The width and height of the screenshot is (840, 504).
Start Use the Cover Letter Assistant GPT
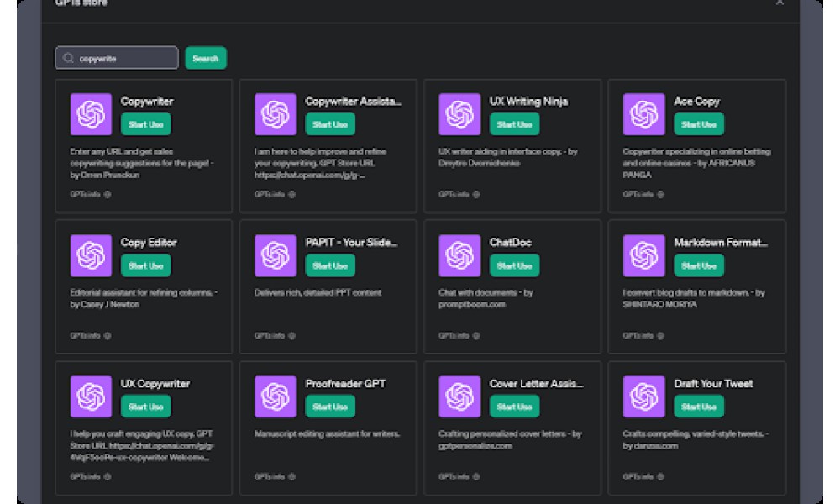point(514,407)
